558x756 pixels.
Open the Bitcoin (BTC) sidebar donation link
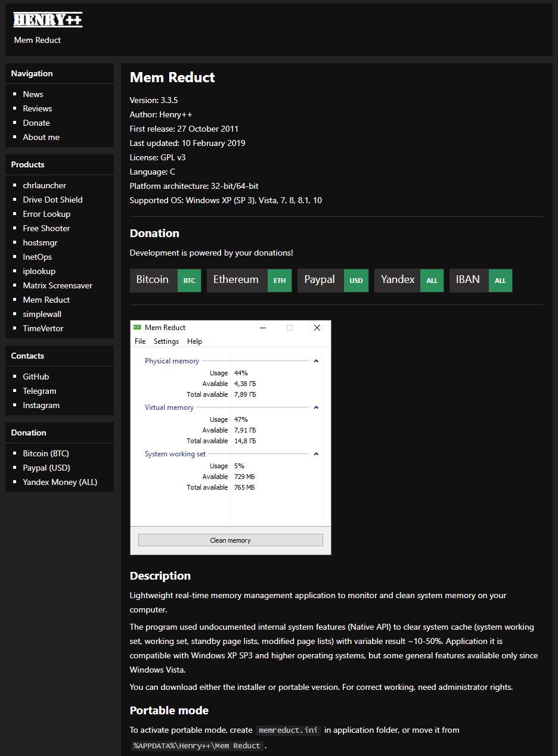coord(46,453)
